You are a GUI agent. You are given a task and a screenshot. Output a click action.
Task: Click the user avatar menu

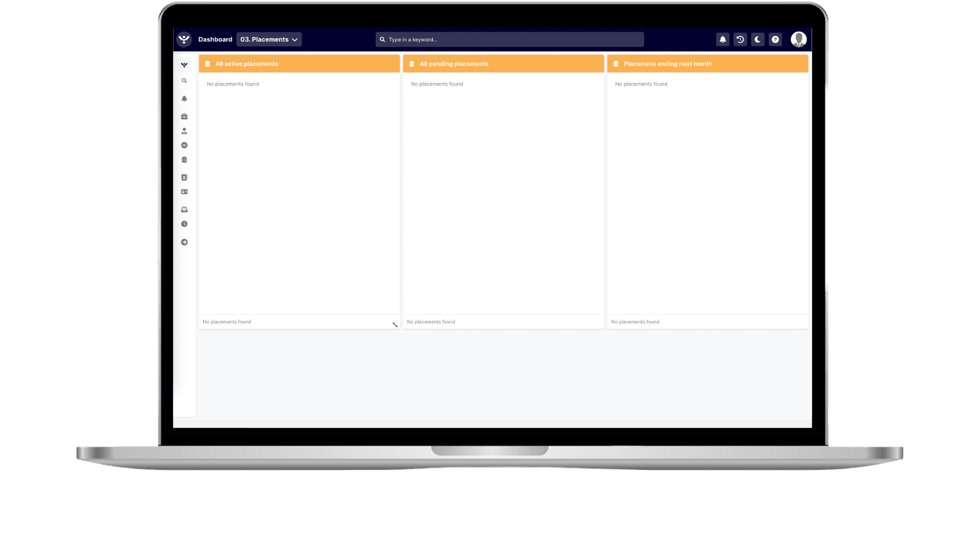[798, 39]
